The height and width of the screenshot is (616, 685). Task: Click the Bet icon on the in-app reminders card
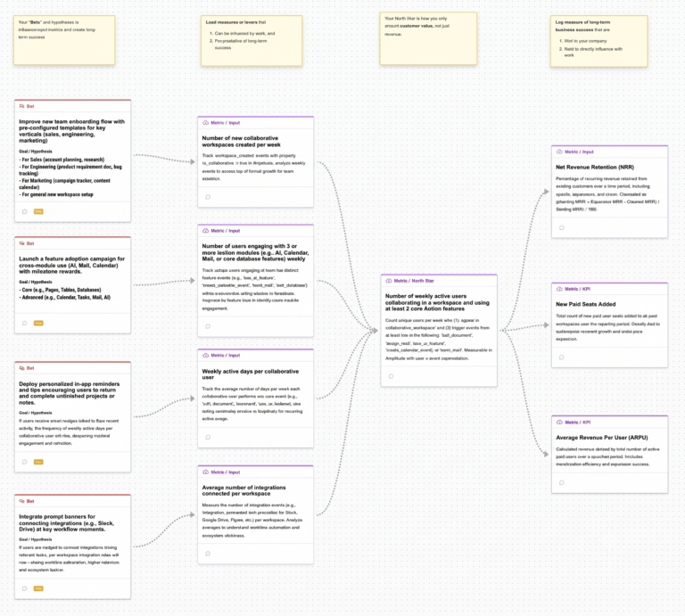[21, 368]
